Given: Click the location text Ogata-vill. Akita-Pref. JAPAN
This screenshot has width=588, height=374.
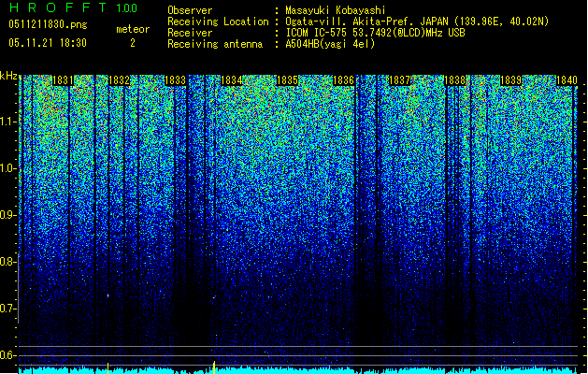Looking at the screenshot, I should [366, 22].
